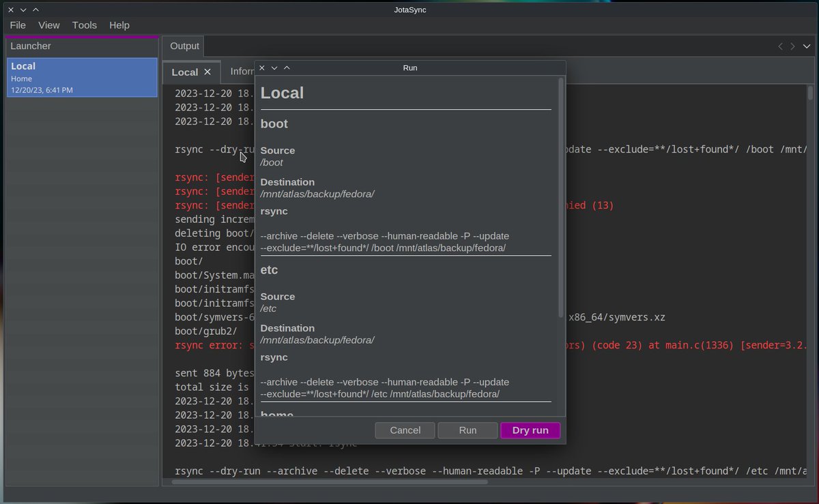The height and width of the screenshot is (504, 819).
Task: Start a Dry run
Action: (x=530, y=430)
